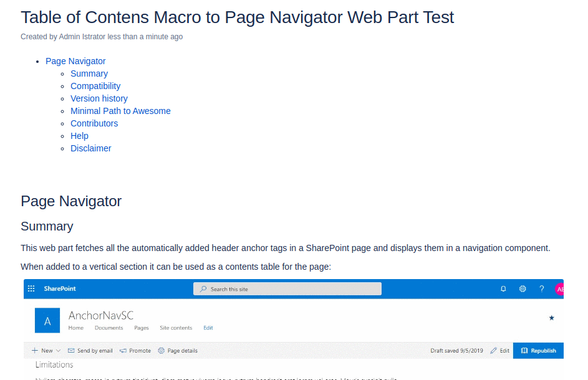Click the pencil Edit page command
The image size is (588, 380).
(x=500, y=351)
